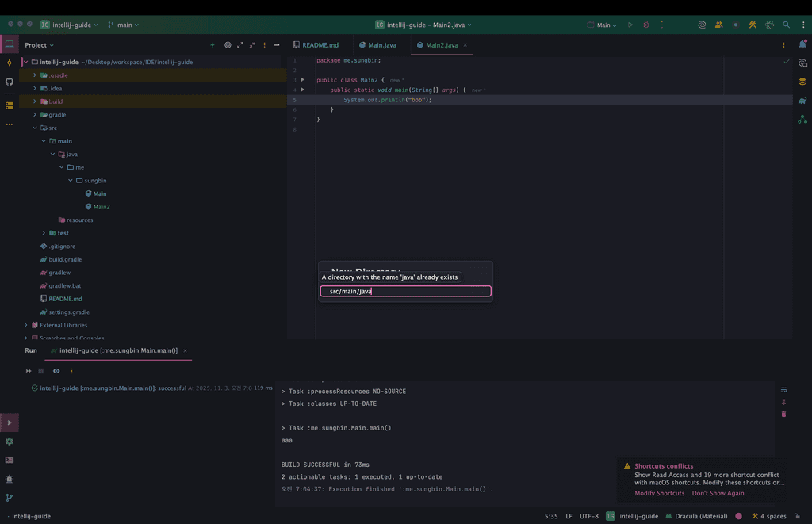Toggle the eye icon in Run toolbar
The width and height of the screenshot is (812, 524).
tap(56, 371)
